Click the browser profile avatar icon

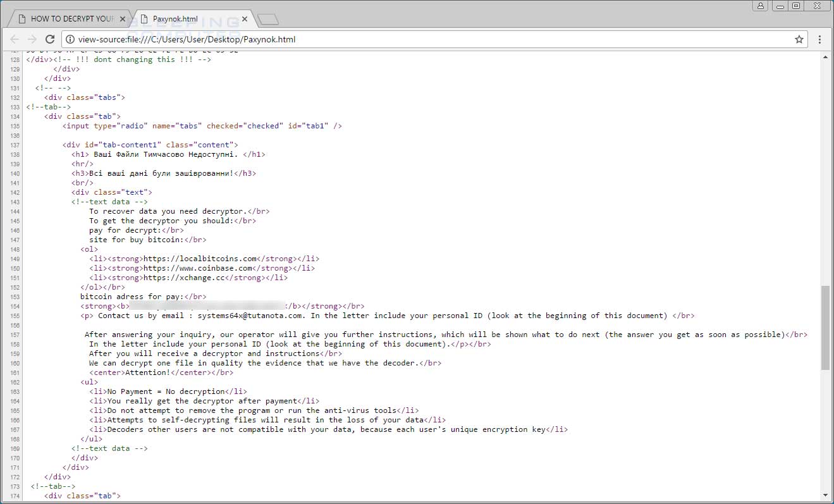click(759, 5)
